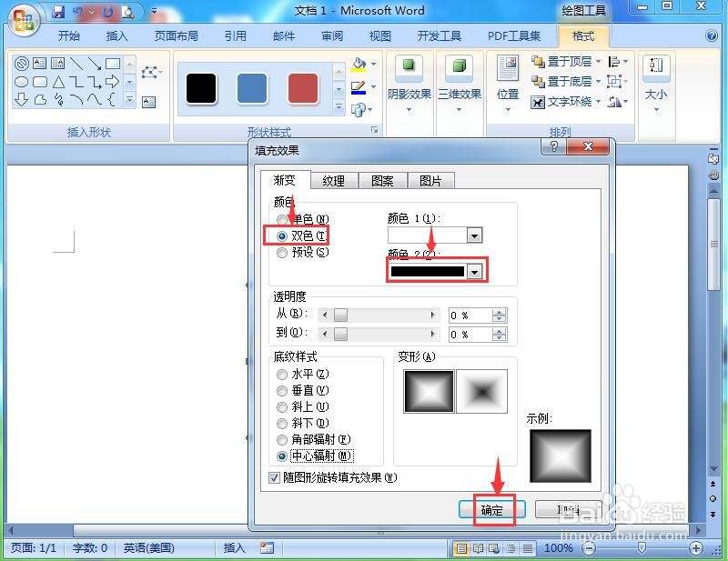728x561 pixels.
Task: Open the 形状样式 dialog launcher
Action: tap(374, 130)
